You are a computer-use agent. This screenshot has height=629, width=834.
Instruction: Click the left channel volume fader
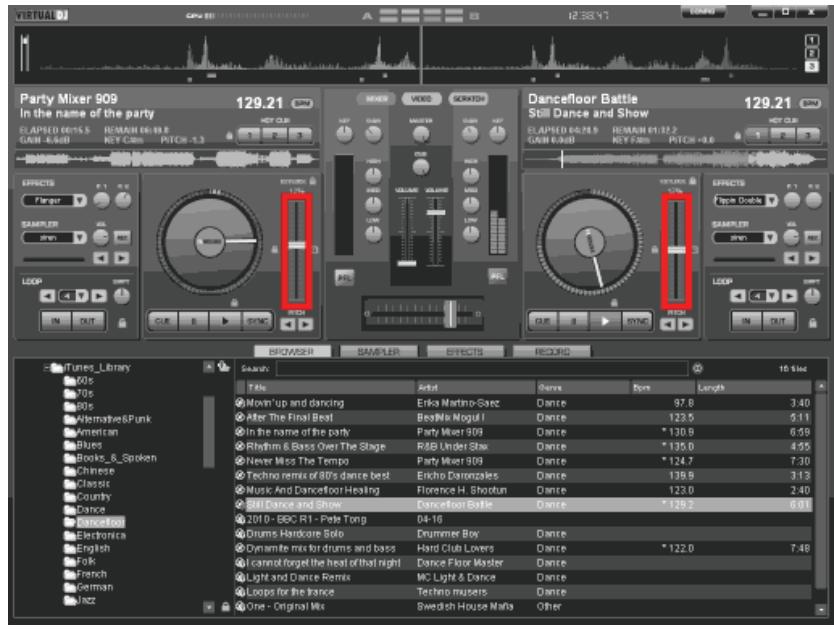[x=407, y=263]
